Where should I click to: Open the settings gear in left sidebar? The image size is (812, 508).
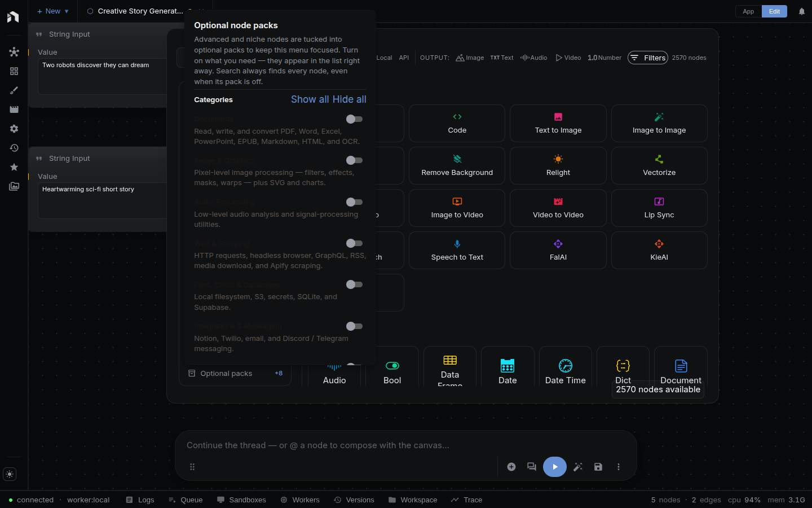(x=14, y=129)
